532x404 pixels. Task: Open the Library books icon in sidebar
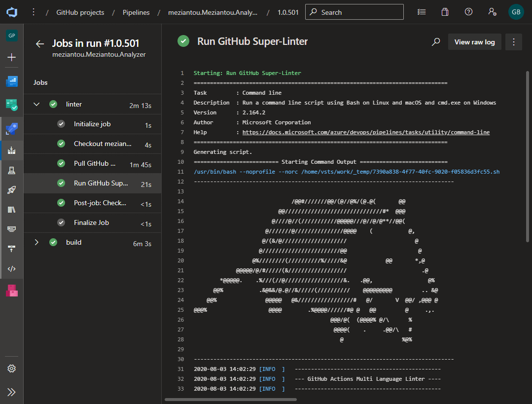(x=12, y=210)
